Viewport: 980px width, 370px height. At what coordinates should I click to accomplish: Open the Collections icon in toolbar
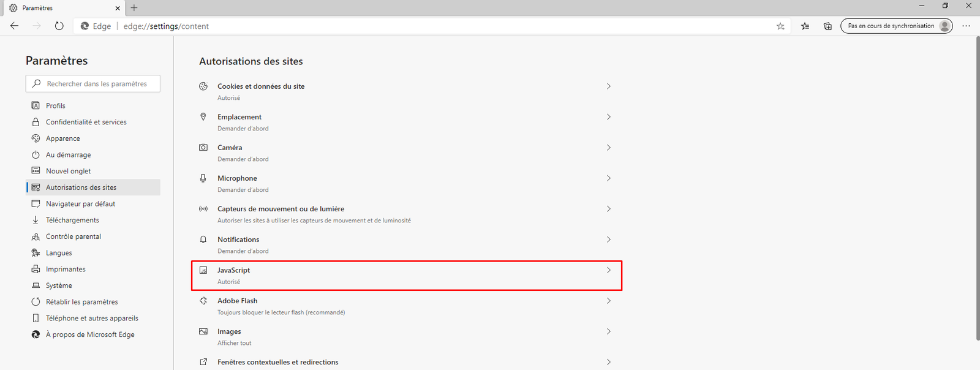(x=827, y=26)
